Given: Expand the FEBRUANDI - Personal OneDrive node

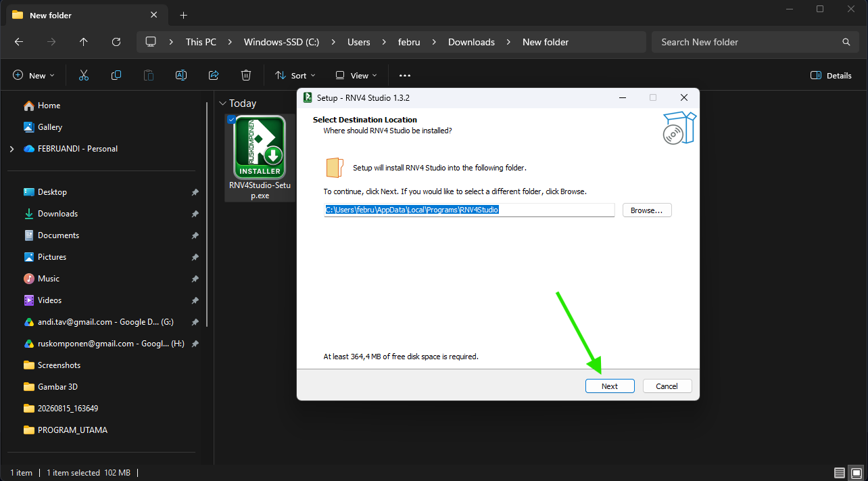Looking at the screenshot, I should click(x=12, y=149).
